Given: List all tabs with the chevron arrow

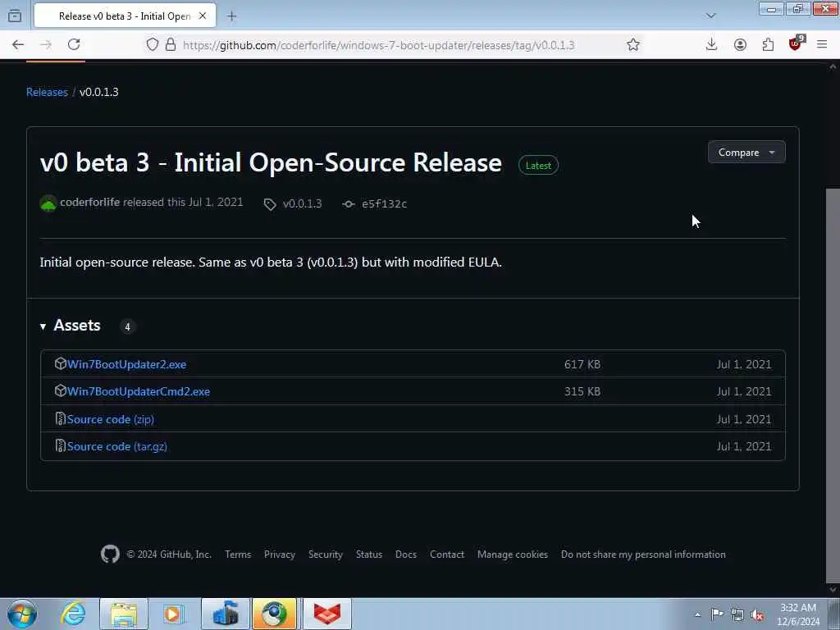Looking at the screenshot, I should coord(711,16).
